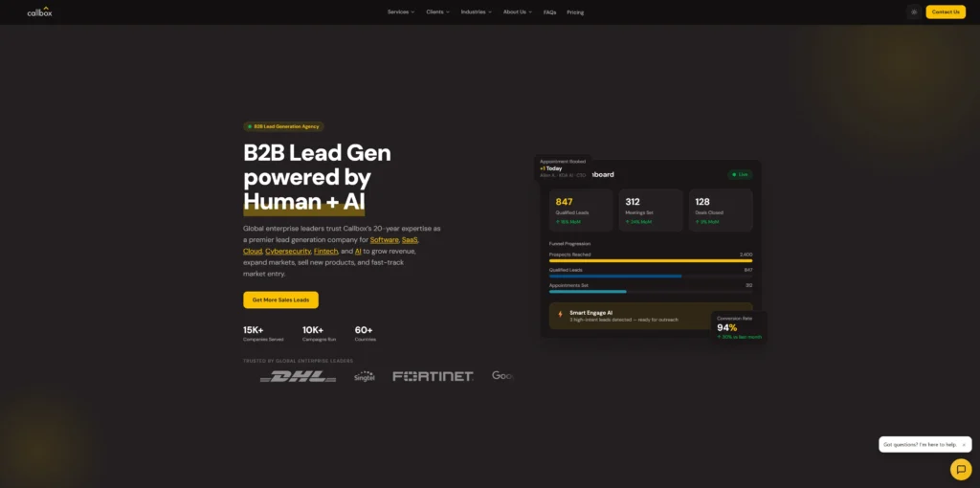Expand the Services dropdown menu

[x=401, y=11]
